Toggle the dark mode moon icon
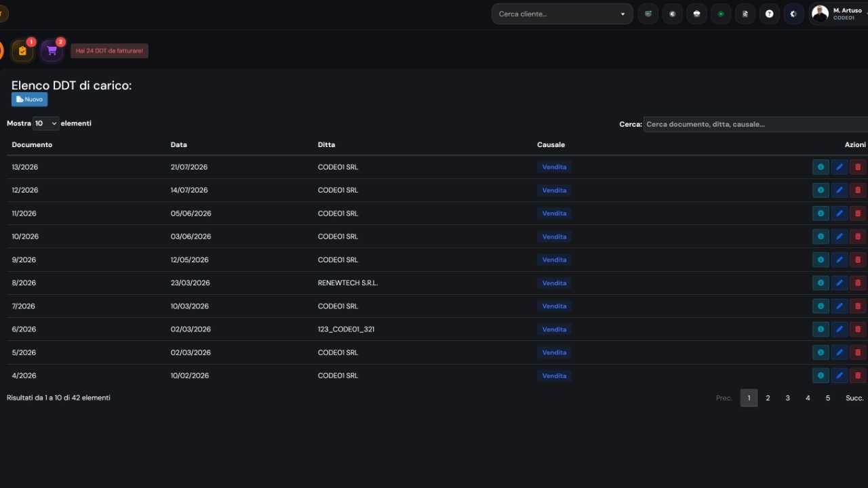This screenshot has height=488, width=868. pyautogui.click(x=672, y=14)
